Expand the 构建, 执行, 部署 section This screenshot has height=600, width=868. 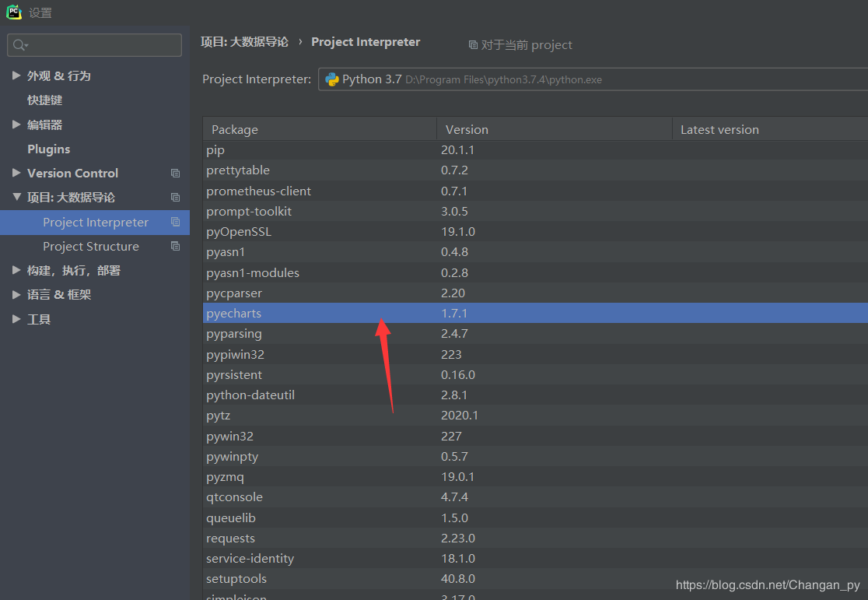tap(16, 270)
